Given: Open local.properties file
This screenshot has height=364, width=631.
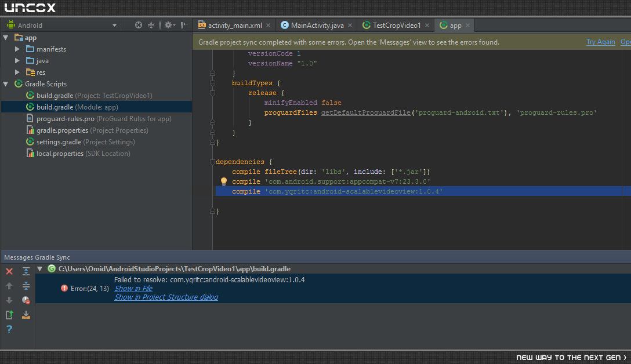Looking at the screenshot, I should [x=97, y=154].
